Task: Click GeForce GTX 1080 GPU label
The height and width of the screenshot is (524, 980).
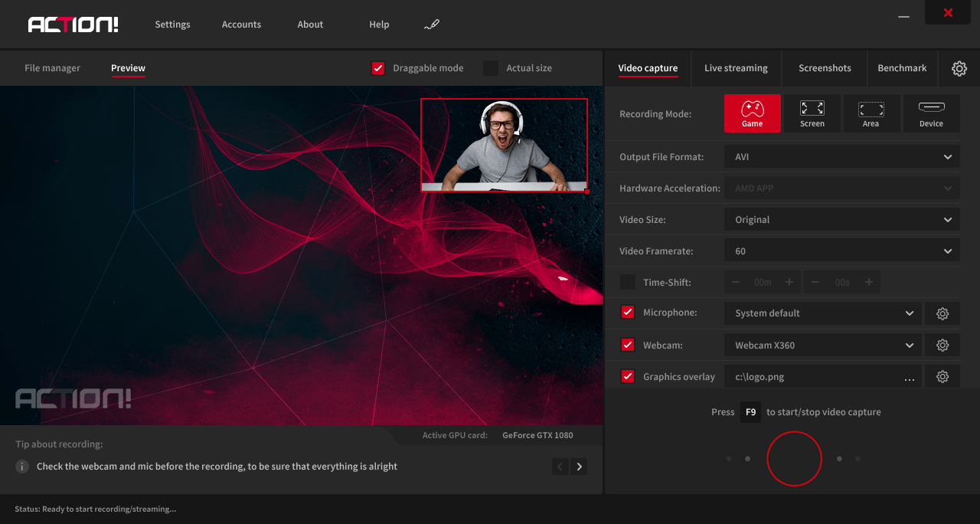Action: tap(537, 435)
